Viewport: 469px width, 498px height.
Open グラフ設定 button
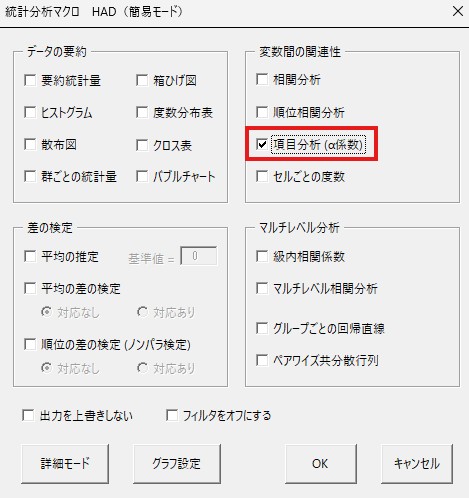[x=177, y=464]
